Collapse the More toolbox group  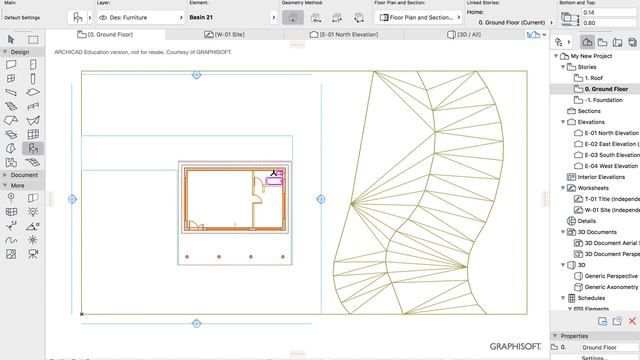(x=5, y=185)
